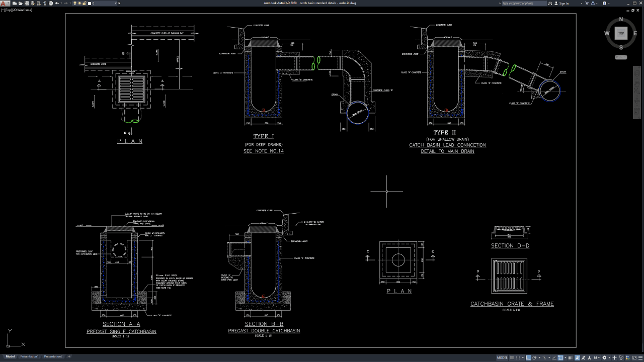Click the Workspace switching gear icon

tap(604, 357)
